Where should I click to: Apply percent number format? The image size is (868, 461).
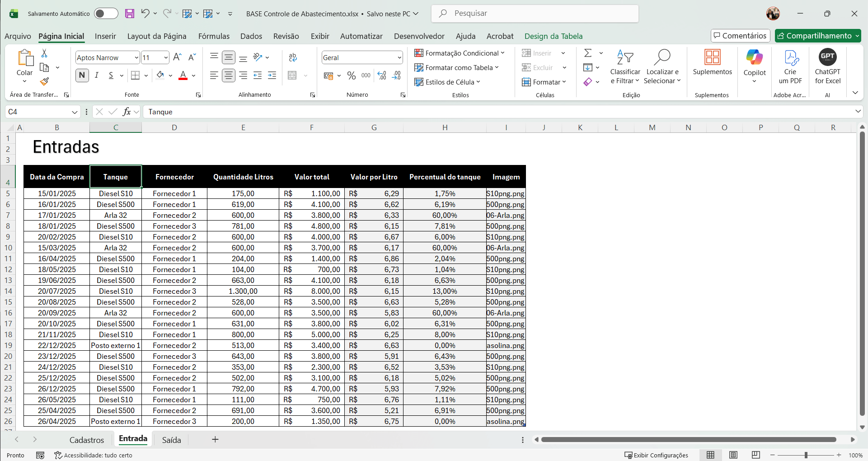(352, 75)
